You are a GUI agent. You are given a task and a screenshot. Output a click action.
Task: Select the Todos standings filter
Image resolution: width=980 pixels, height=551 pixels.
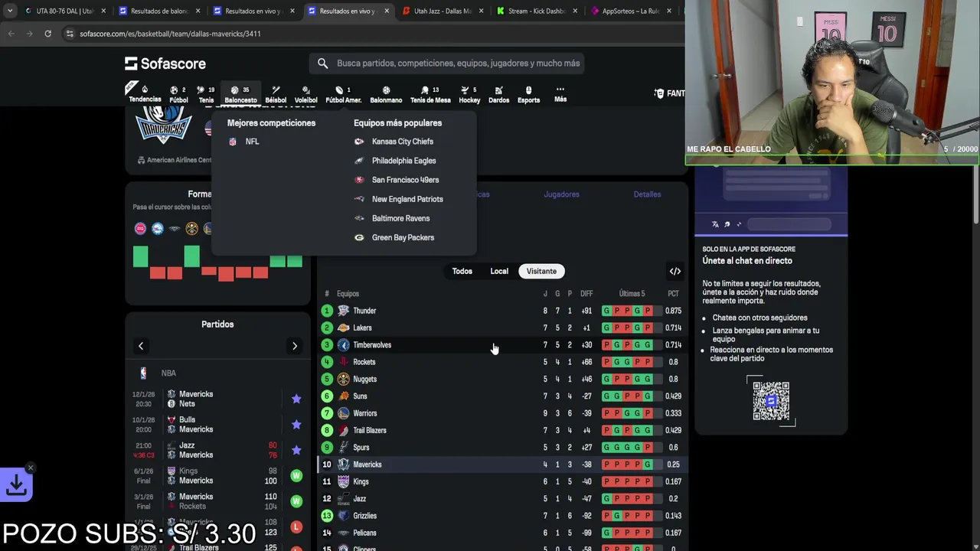click(462, 271)
